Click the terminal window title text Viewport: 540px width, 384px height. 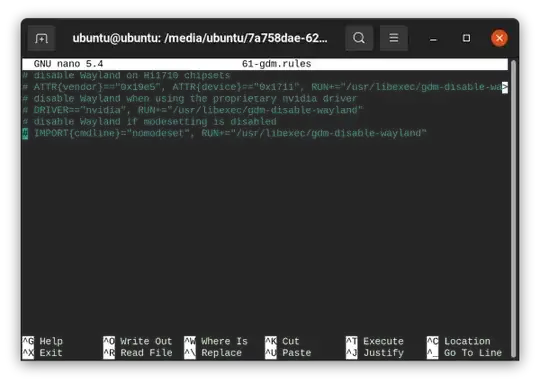(200, 38)
